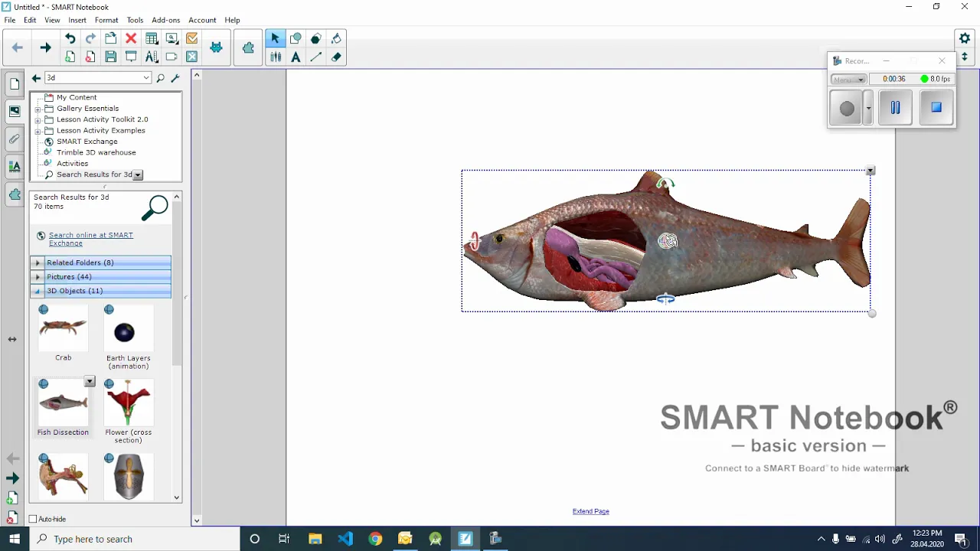Screen dimensions: 980x551
Task: Open the Format menu
Action: [x=106, y=20]
